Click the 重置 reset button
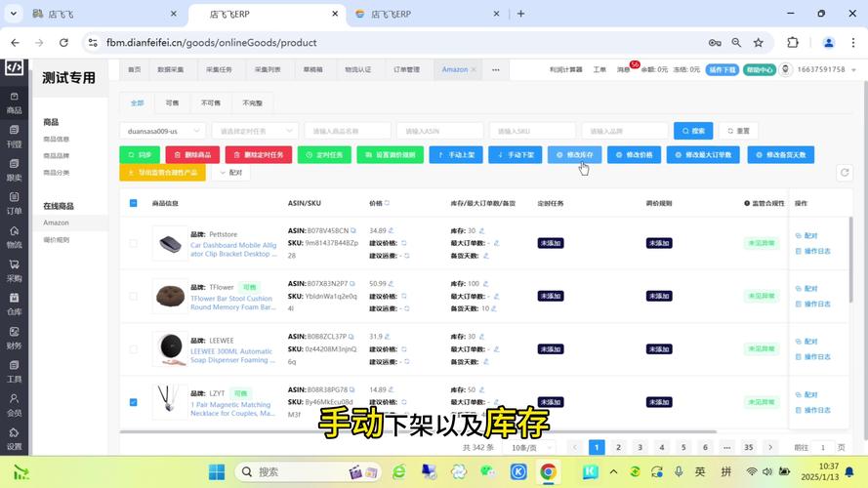This screenshot has height=488, width=868. pyautogui.click(x=738, y=131)
